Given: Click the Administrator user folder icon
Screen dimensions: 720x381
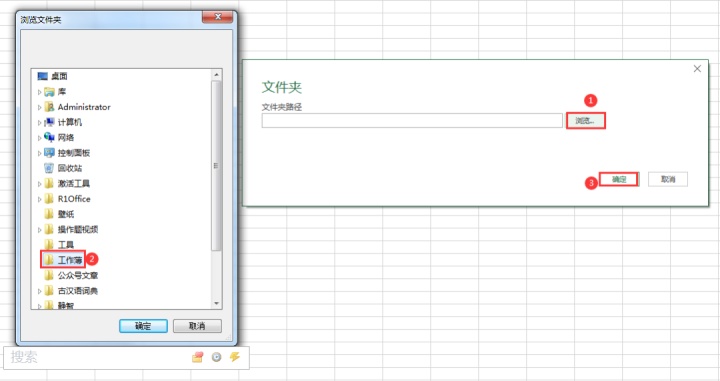Looking at the screenshot, I should [x=49, y=107].
